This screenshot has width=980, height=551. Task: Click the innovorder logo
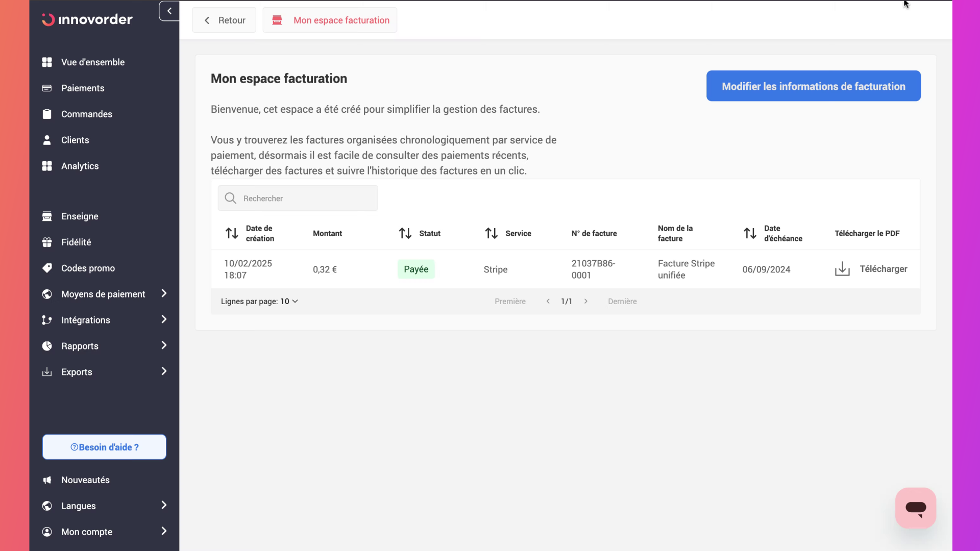point(87,19)
